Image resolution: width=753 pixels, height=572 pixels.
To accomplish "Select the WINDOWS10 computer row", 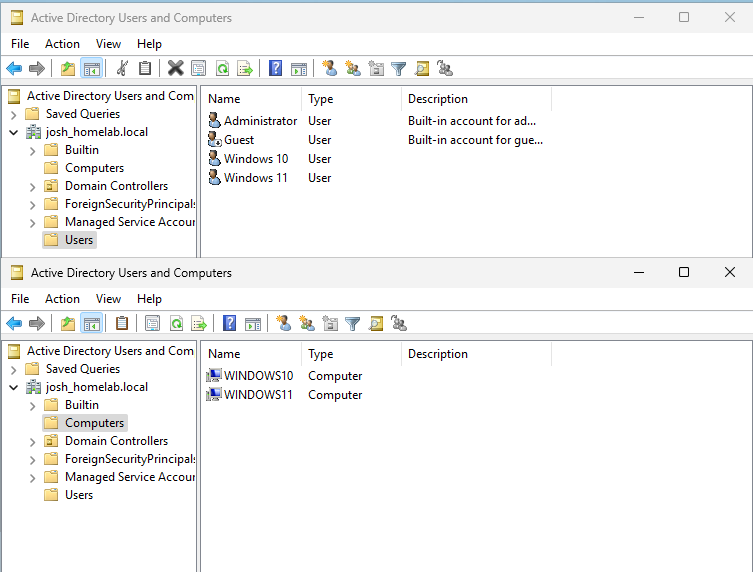I will click(x=376, y=376).
